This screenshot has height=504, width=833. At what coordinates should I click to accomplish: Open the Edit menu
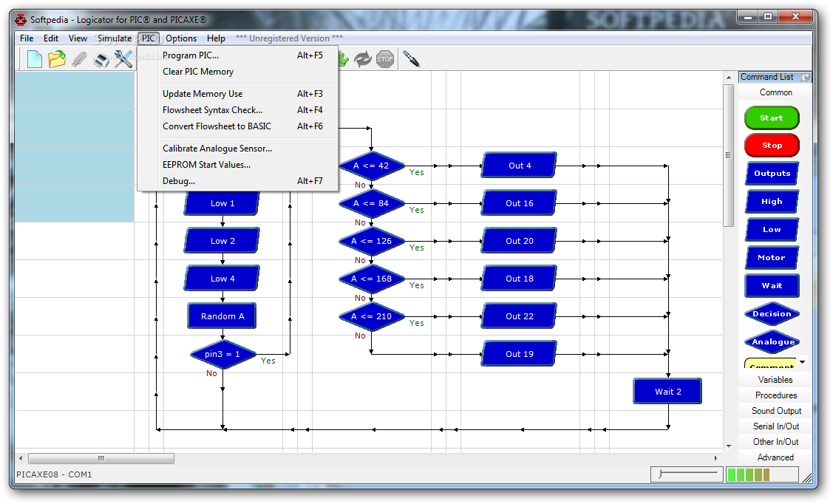coord(51,38)
